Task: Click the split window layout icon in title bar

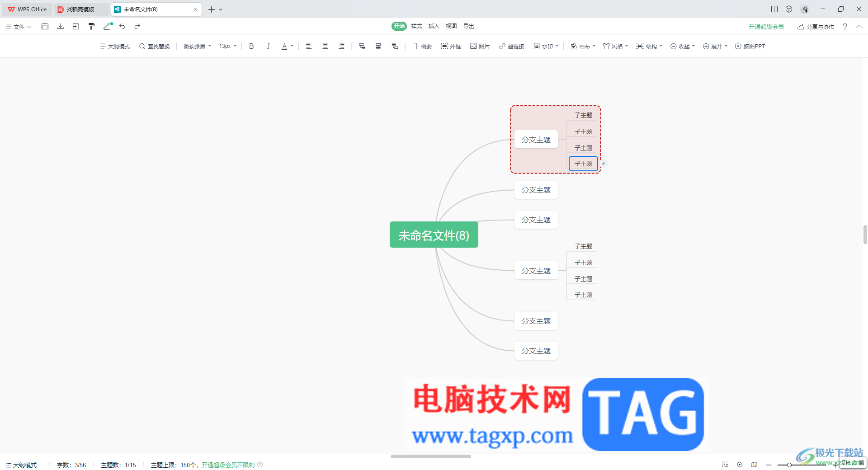Action: 774,9
